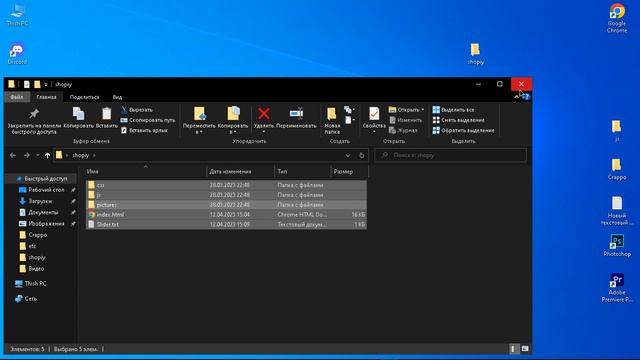Select the Crappo folder on the desktop
Image resolution: width=640 pixels, height=360 pixels.
point(617,169)
